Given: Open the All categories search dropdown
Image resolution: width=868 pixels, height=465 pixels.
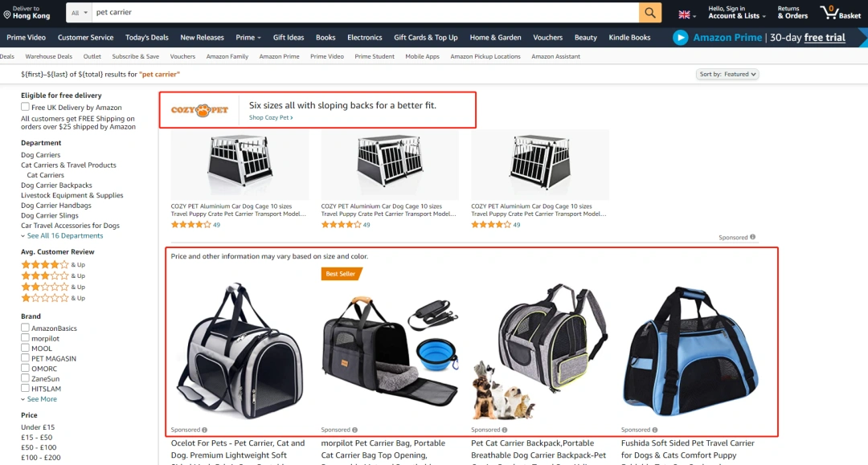Looking at the screenshot, I should (79, 13).
